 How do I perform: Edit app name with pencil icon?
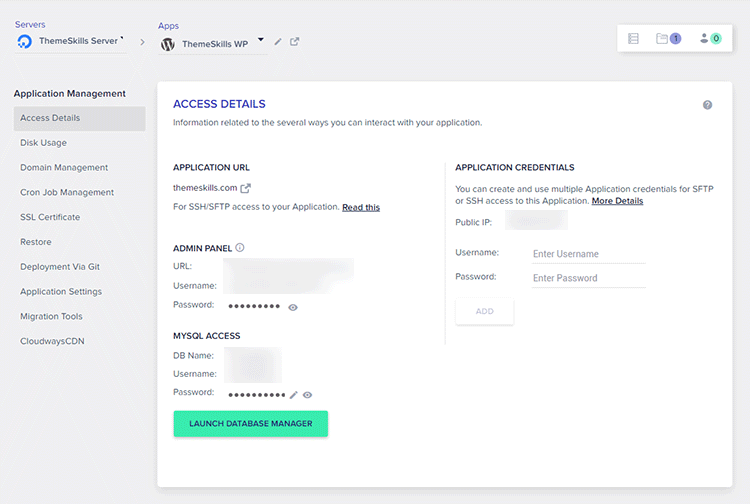(x=278, y=42)
